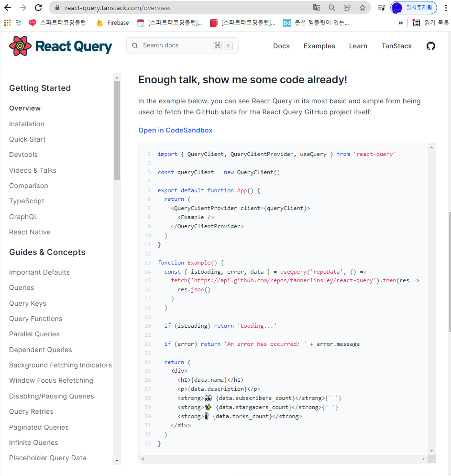Open the Parallel Queries guide
The height and width of the screenshot is (476, 451).
(34, 334)
